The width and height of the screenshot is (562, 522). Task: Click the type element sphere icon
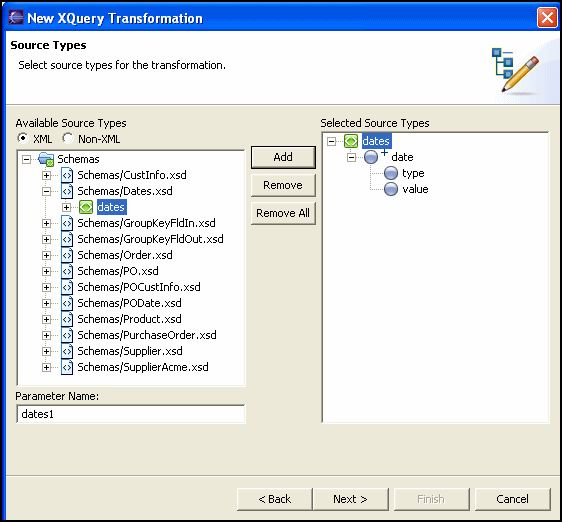(391, 173)
